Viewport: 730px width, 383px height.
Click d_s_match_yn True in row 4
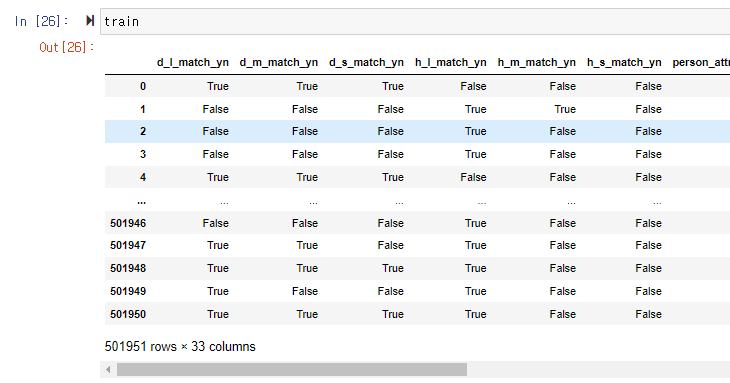[393, 177]
